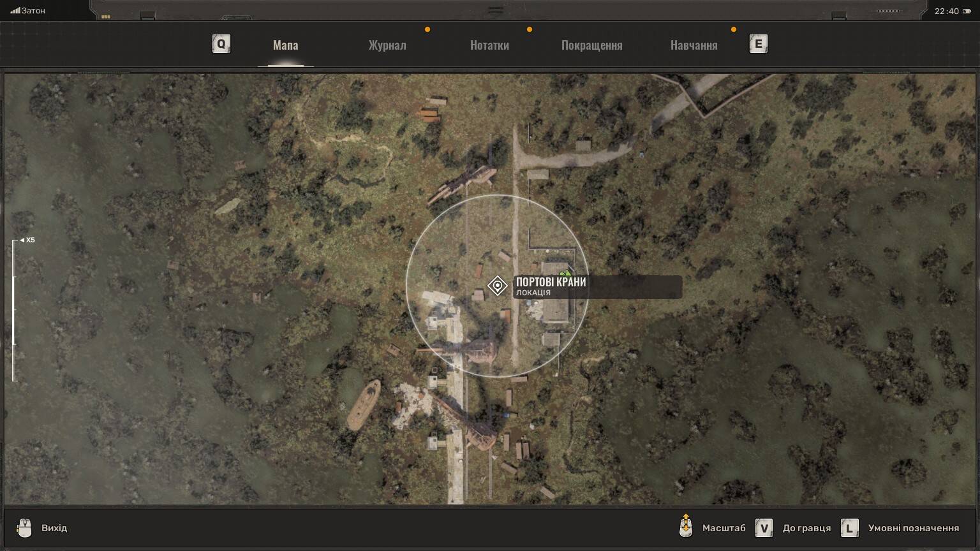Click the Журнал notification dot
Image resolution: width=980 pixels, height=551 pixels.
click(427, 29)
